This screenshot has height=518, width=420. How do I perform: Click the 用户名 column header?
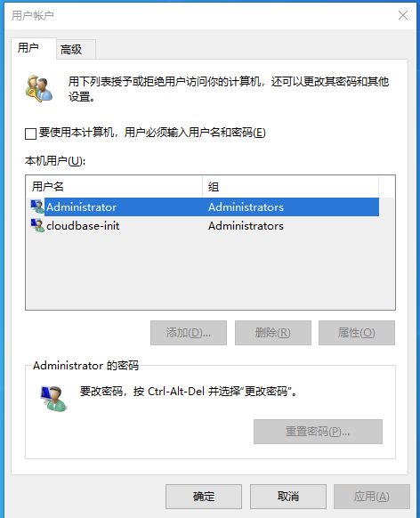click(114, 187)
